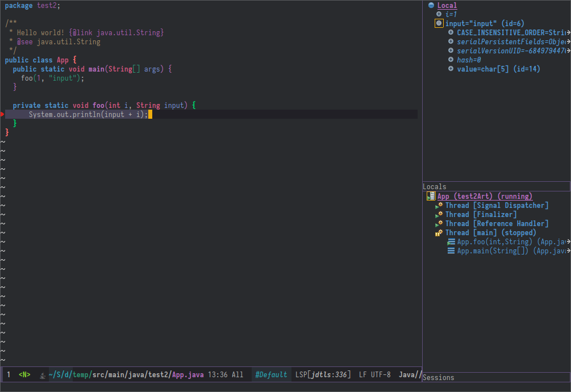The image size is (571, 392).
Task: Click the Reference Handler thread icon
Action: coord(439,224)
